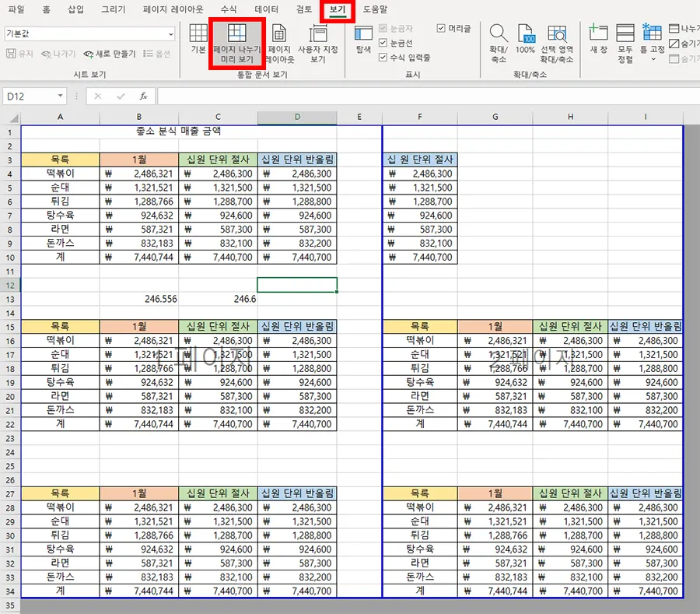The width and height of the screenshot is (700, 614).
Task: Select column A header
Action: pos(60,117)
